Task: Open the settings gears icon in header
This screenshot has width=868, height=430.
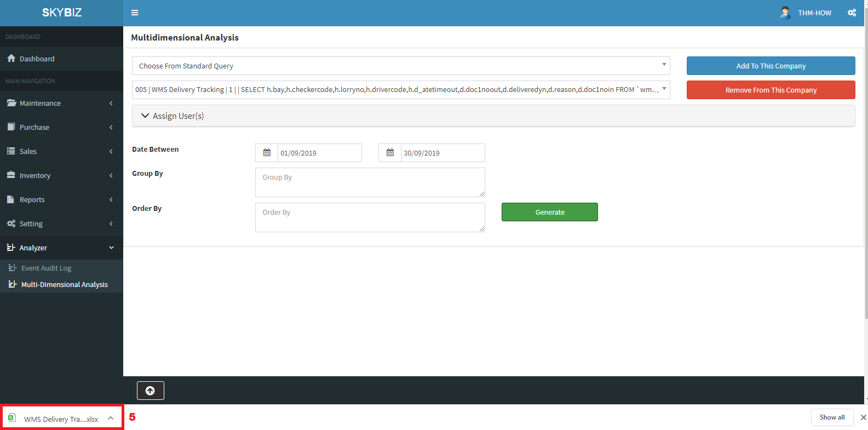Action: [x=852, y=13]
